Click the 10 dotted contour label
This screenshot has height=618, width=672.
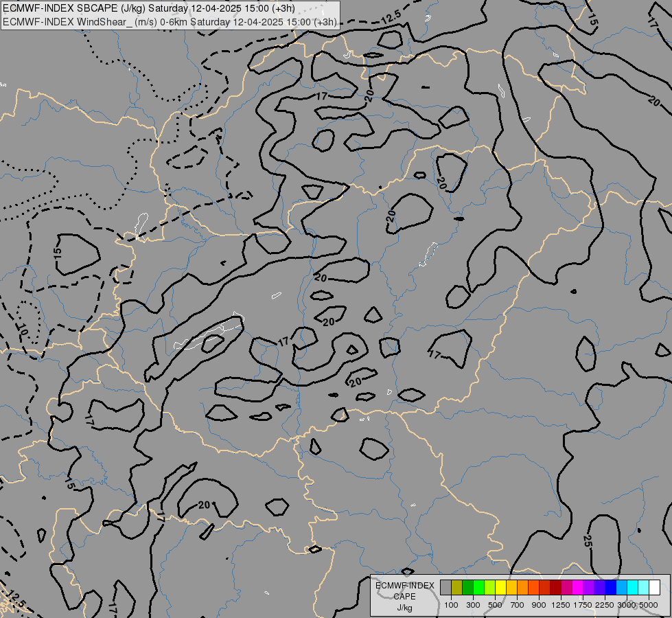click(23, 330)
